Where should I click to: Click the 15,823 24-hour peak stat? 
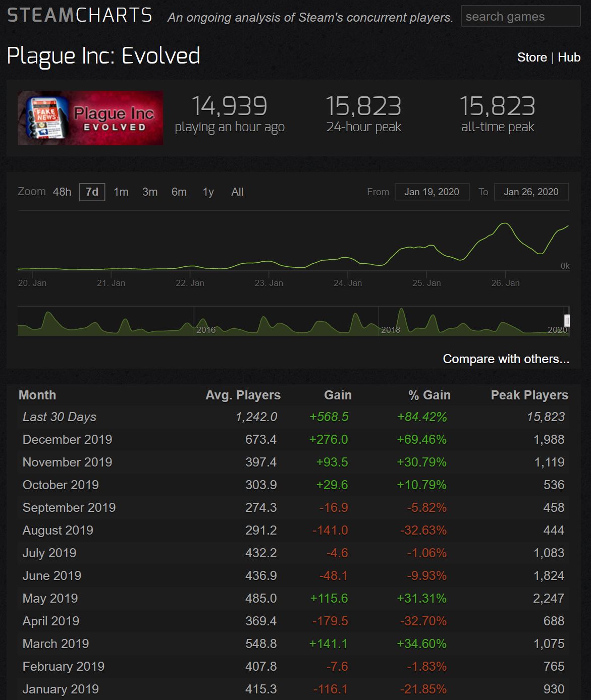364,114
